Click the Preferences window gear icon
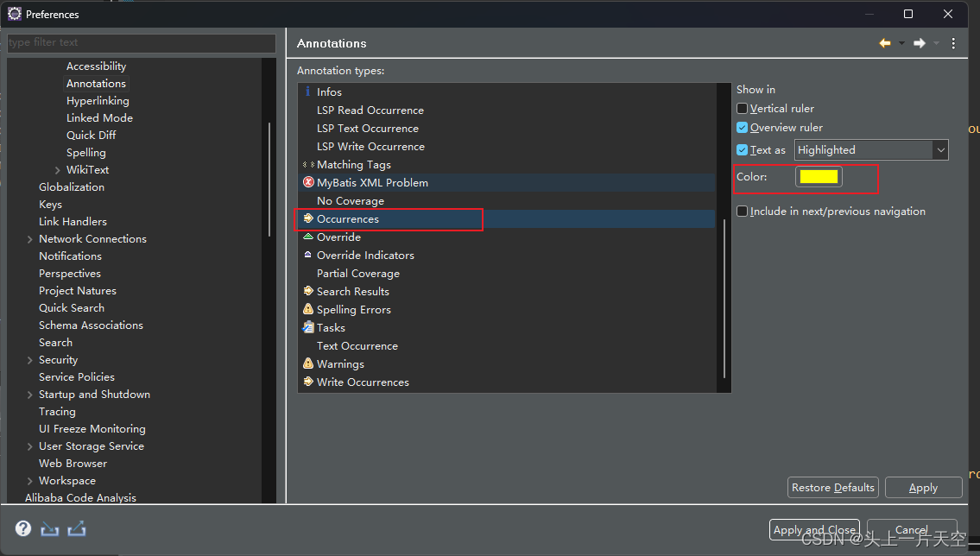This screenshot has height=556, width=980. [x=15, y=14]
